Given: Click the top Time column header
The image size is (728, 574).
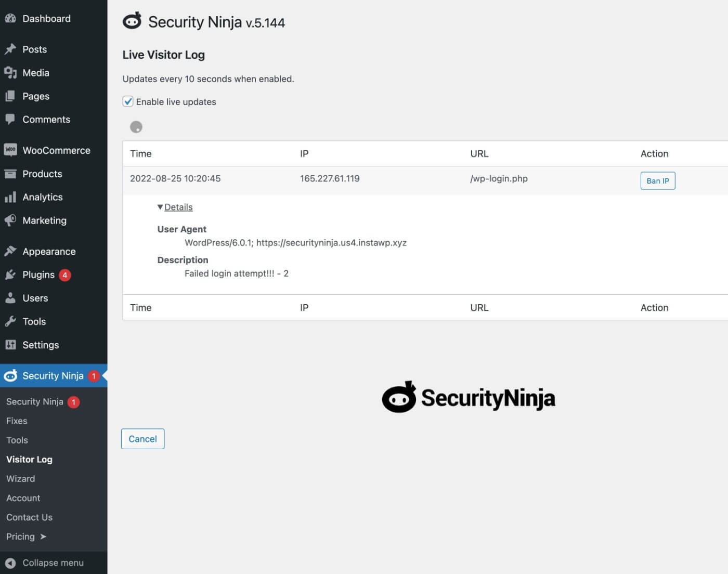Looking at the screenshot, I should pyautogui.click(x=141, y=153).
